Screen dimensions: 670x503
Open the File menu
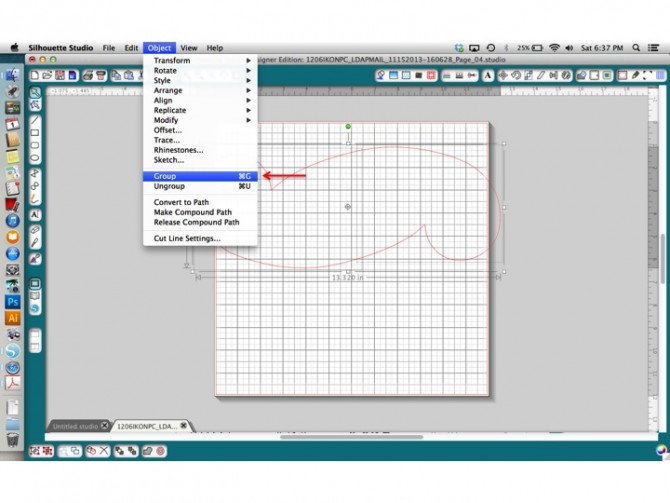(109, 48)
